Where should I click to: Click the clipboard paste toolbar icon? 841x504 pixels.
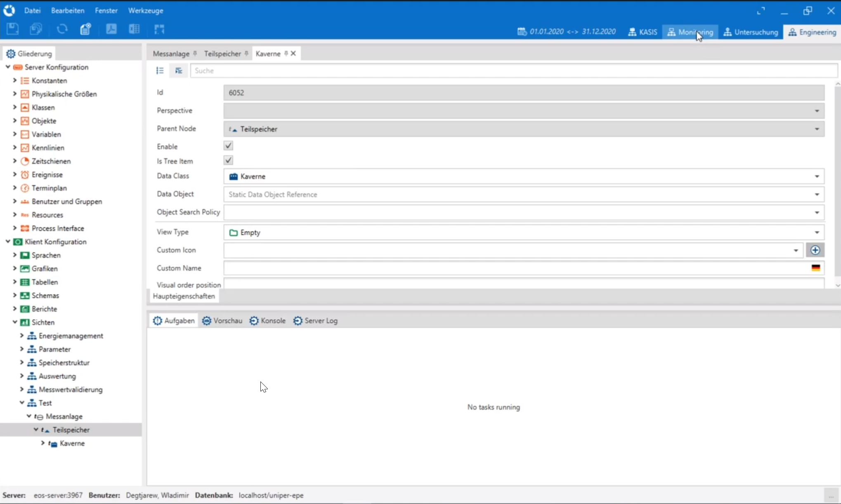point(85,29)
